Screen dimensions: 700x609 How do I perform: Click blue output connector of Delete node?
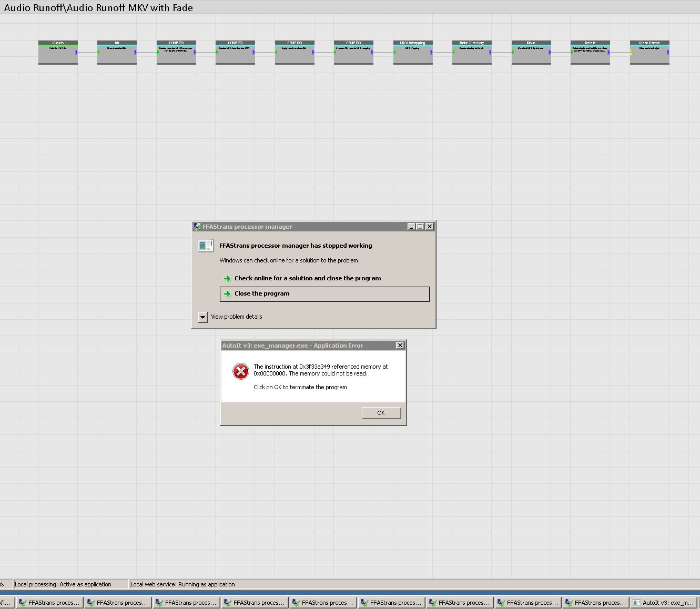click(x=609, y=52)
